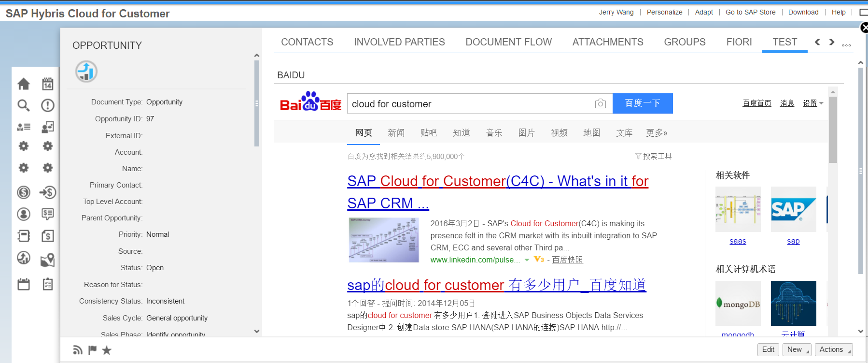Open the person circle icon in sidebar

24,214
